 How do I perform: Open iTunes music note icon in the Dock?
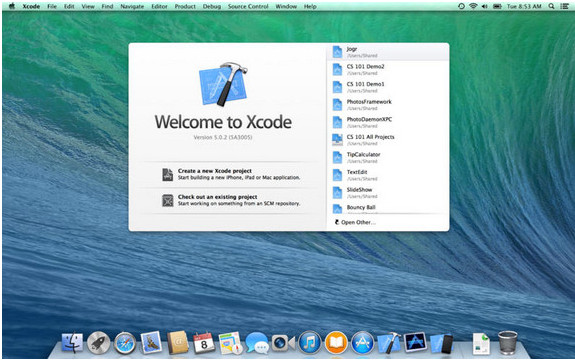(310, 343)
